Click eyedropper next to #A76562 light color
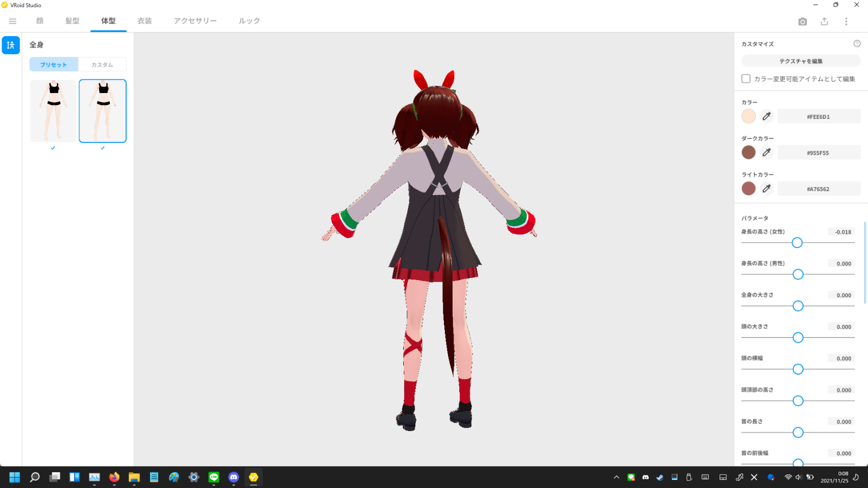 point(767,189)
